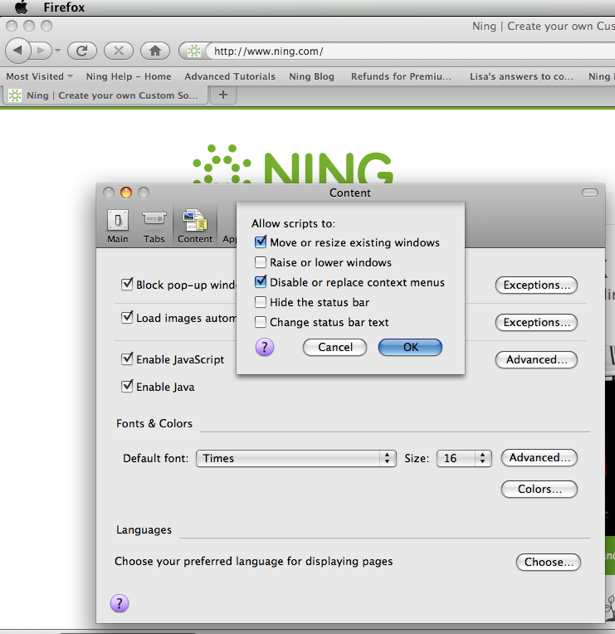This screenshot has width=615, height=634.
Task: Open the Ning Help - Home bookmark
Action: [x=129, y=76]
